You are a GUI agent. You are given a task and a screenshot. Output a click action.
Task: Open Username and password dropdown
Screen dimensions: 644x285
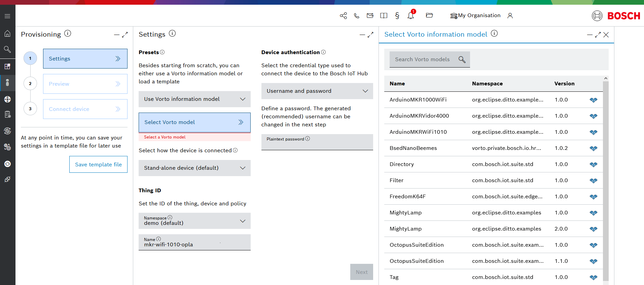click(317, 91)
